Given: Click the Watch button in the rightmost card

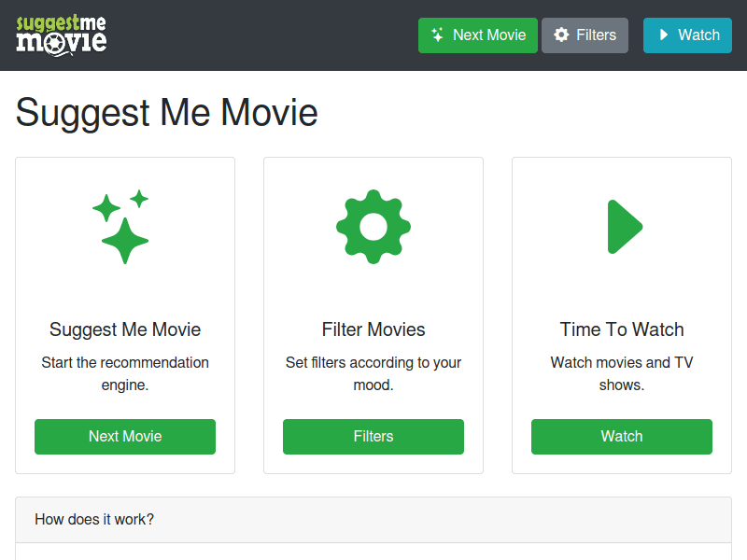Looking at the screenshot, I should (x=622, y=437).
